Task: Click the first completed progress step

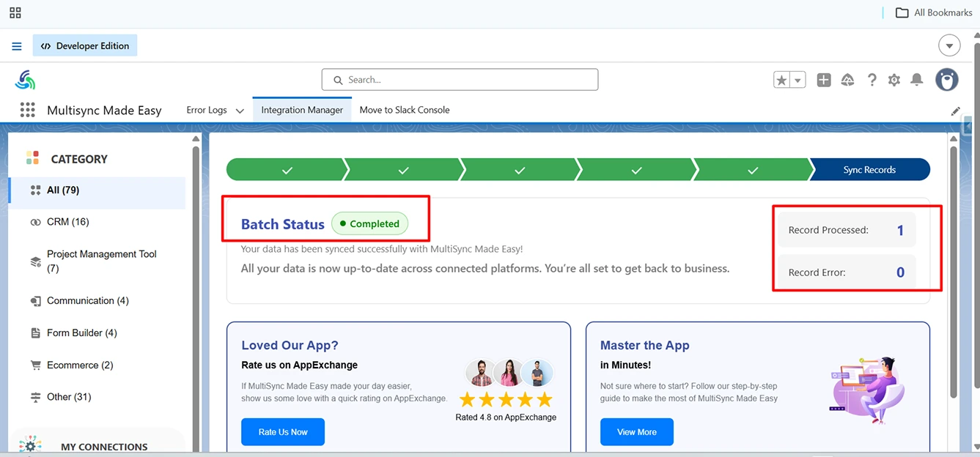Action: (287, 170)
